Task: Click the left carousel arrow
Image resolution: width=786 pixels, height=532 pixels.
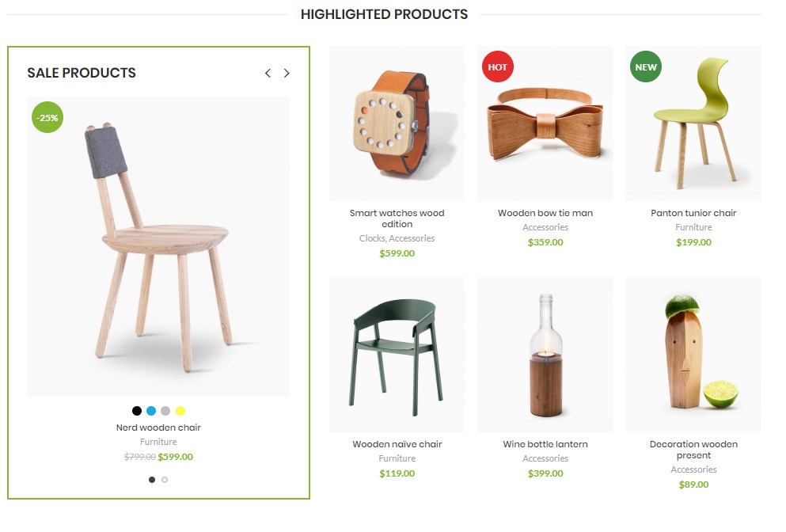Action: pos(267,72)
